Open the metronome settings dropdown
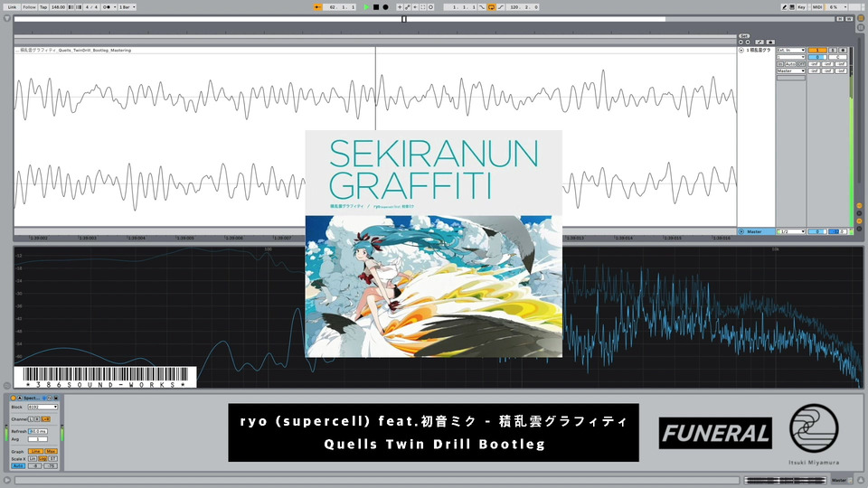The image size is (868, 488). click(115, 7)
